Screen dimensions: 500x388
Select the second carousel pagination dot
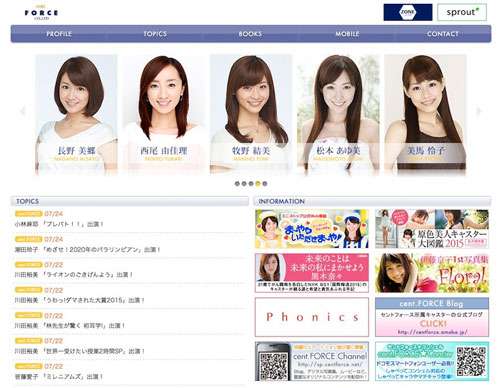click(x=244, y=183)
